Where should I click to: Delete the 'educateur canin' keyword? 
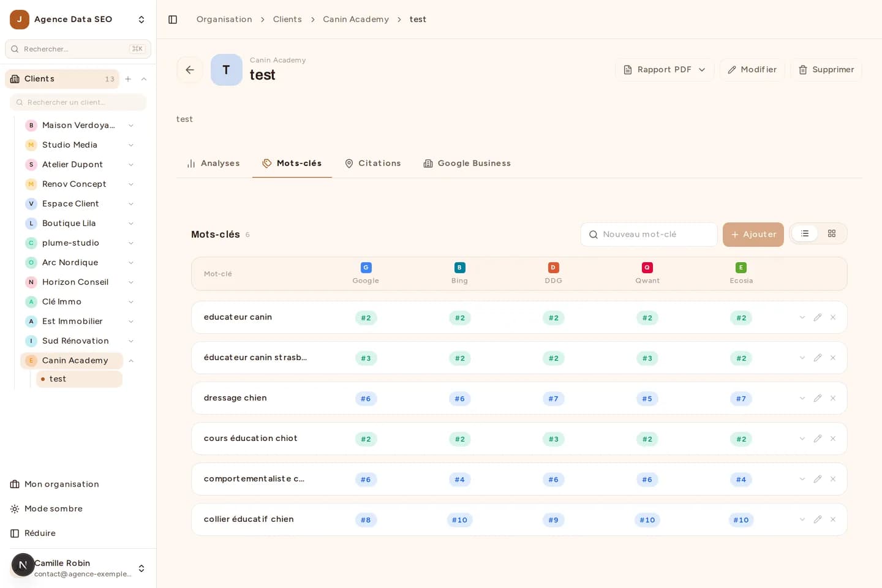click(x=833, y=317)
